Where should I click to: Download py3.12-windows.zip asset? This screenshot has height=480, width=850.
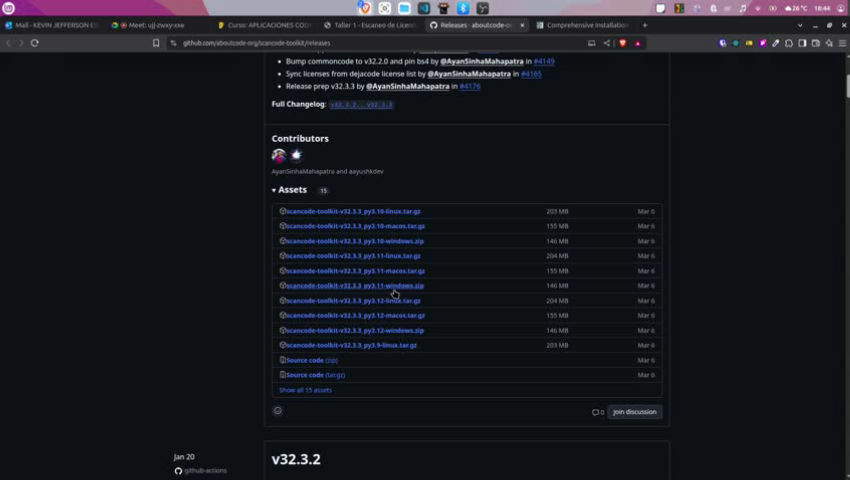tap(355, 331)
